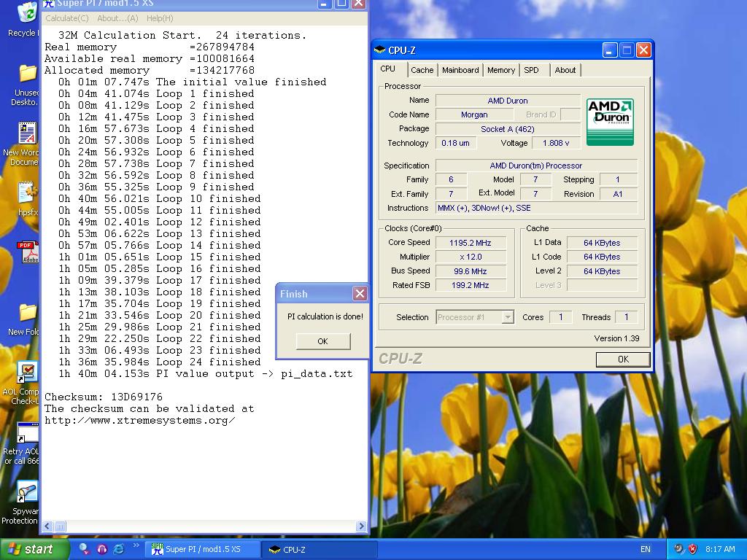Screen dimensions: 747x560
Task: Click the Instructions MMX, 3DNow!, SSE field
Action: pos(536,208)
